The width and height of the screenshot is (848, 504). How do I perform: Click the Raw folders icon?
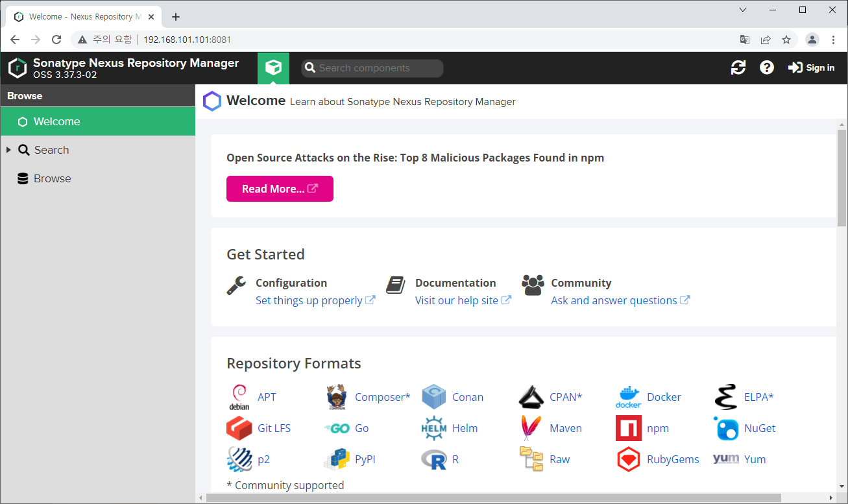pos(531,459)
